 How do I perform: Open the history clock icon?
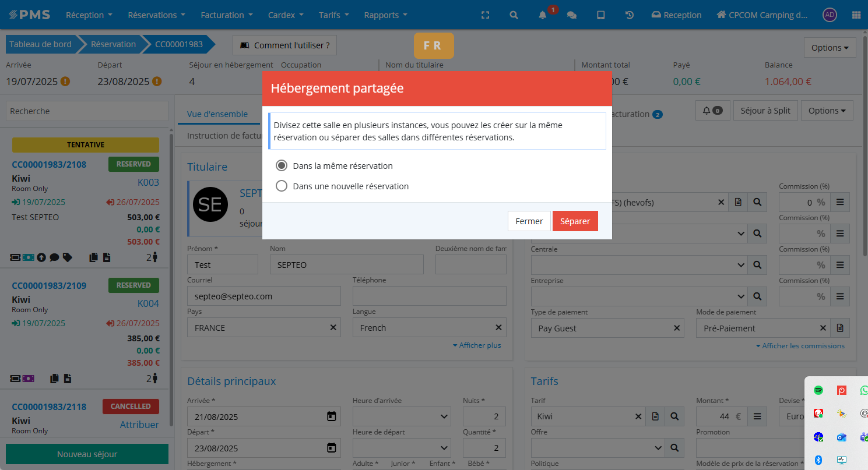630,15
